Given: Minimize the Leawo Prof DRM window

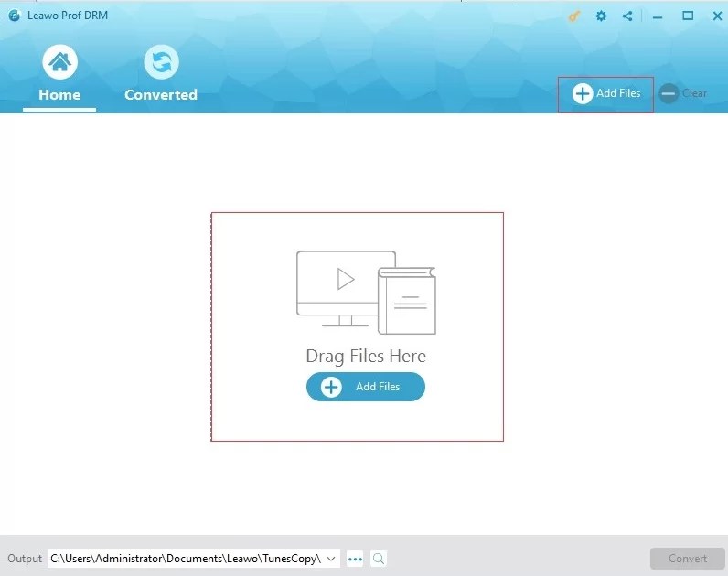Looking at the screenshot, I should click(x=658, y=17).
